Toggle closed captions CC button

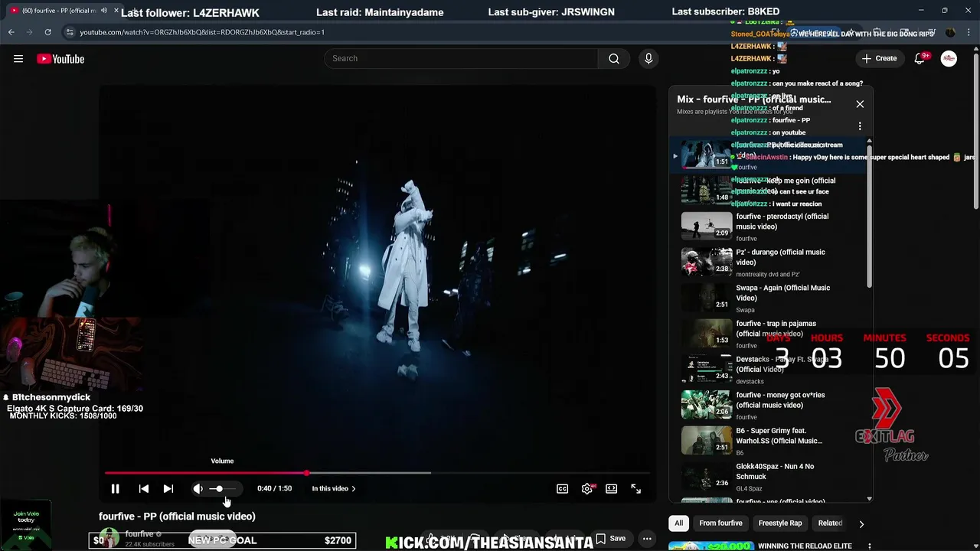point(562,488)
